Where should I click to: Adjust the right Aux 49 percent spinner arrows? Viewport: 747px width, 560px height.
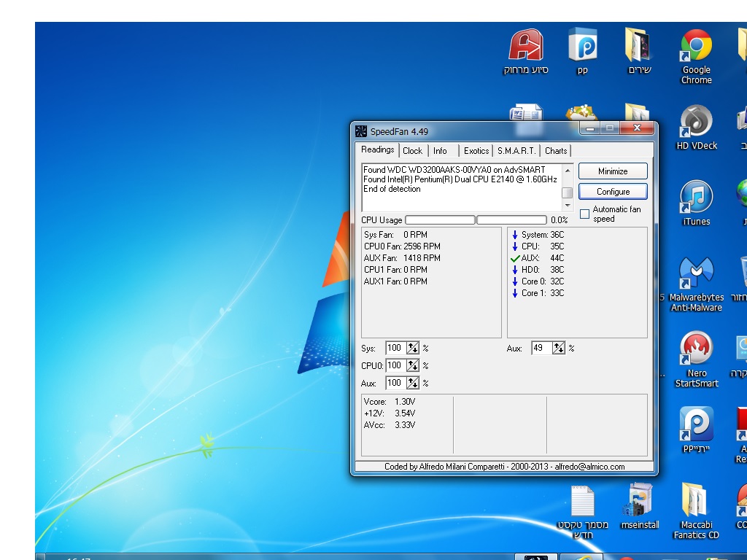pyautogui.click(x=559, y=348)
